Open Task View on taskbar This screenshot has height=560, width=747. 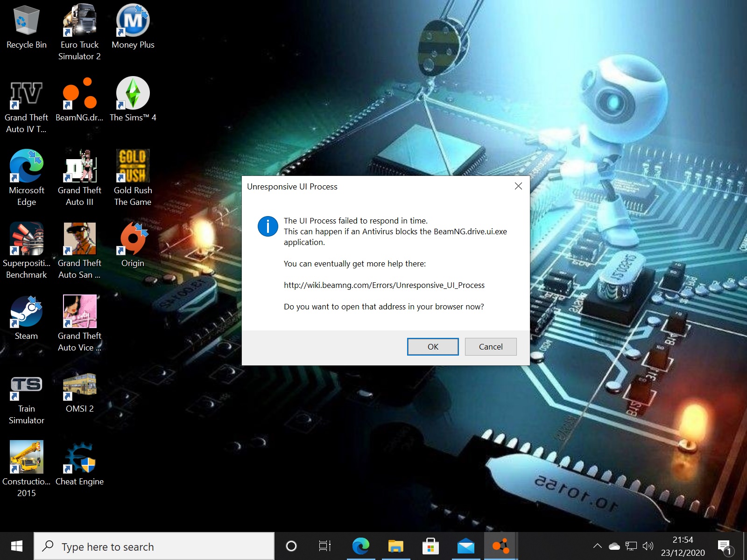coord(325,546)
